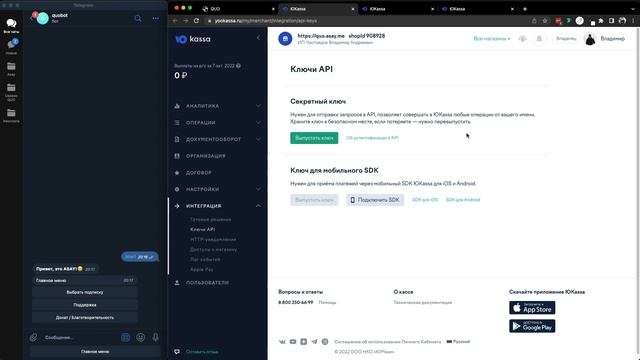640x360 pixels.
Task: Collapse the YooKassa sidebar with arrow
Action: (258, 38)
